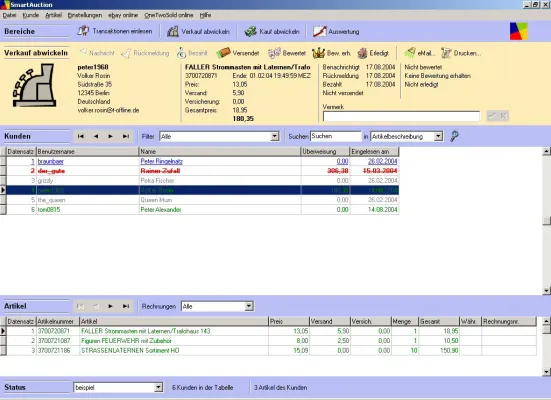Viewport: 551px width, 400px height.
Task: Open the Filter dropdown
Action: tap(275, 136)
